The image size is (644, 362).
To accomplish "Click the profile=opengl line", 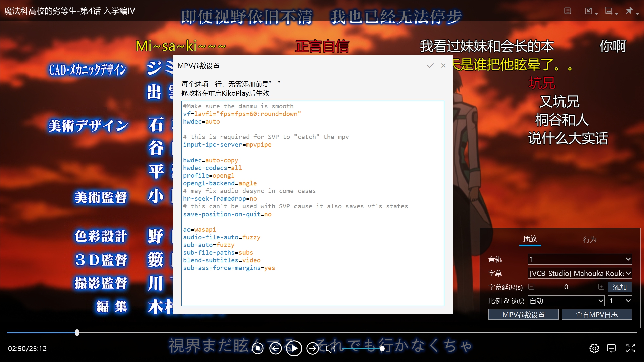I will (209, 176).
